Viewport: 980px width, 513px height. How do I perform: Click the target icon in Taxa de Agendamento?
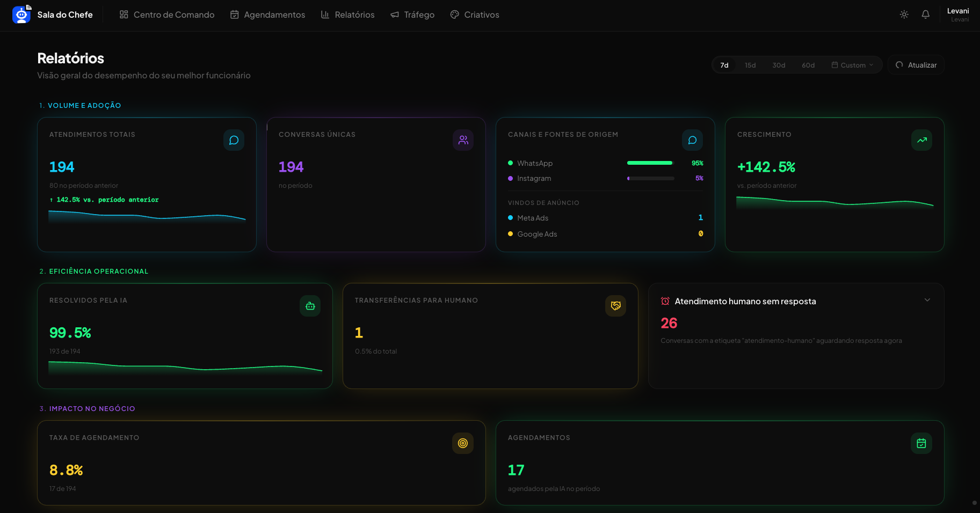(x=463, y=443)
